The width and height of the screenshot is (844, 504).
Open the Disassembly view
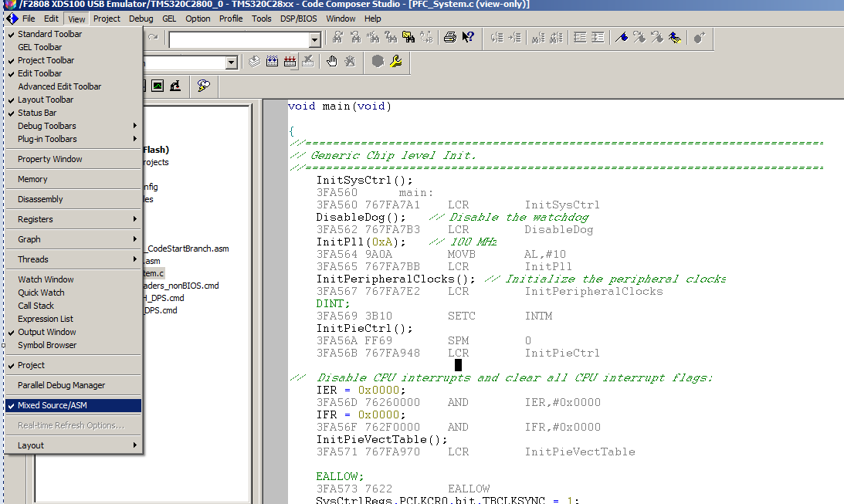click(x=40, y=199)
